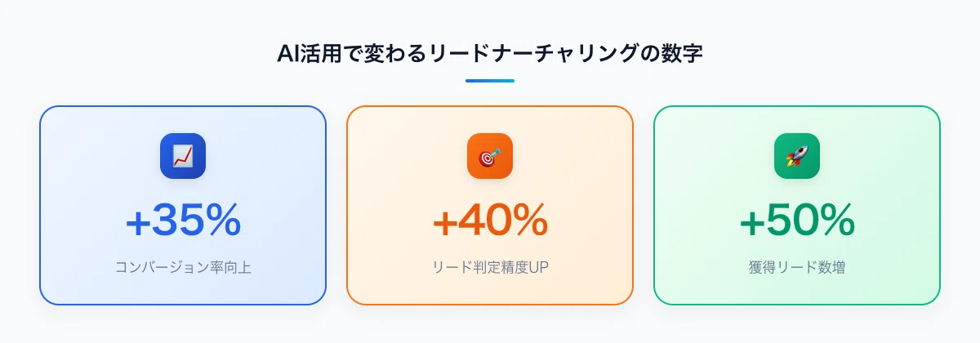Open the blue-bordered conversion rate card
This screenshot has height=343, width=980.
pyautogui.click(x=183, y=206)
